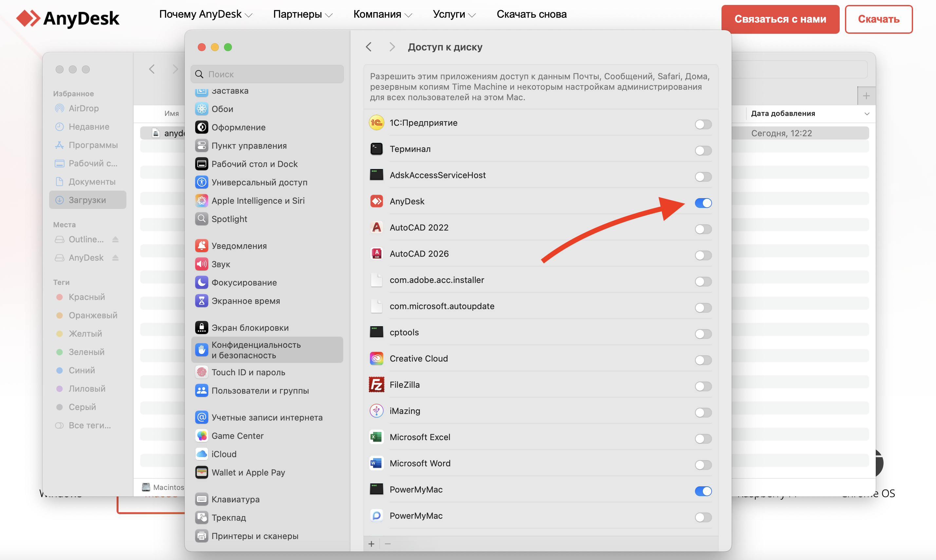The width and height of the screenshot is (936, 560).
Task: Click the back arrow in Доступ к диску
Action: pos(369,47)
